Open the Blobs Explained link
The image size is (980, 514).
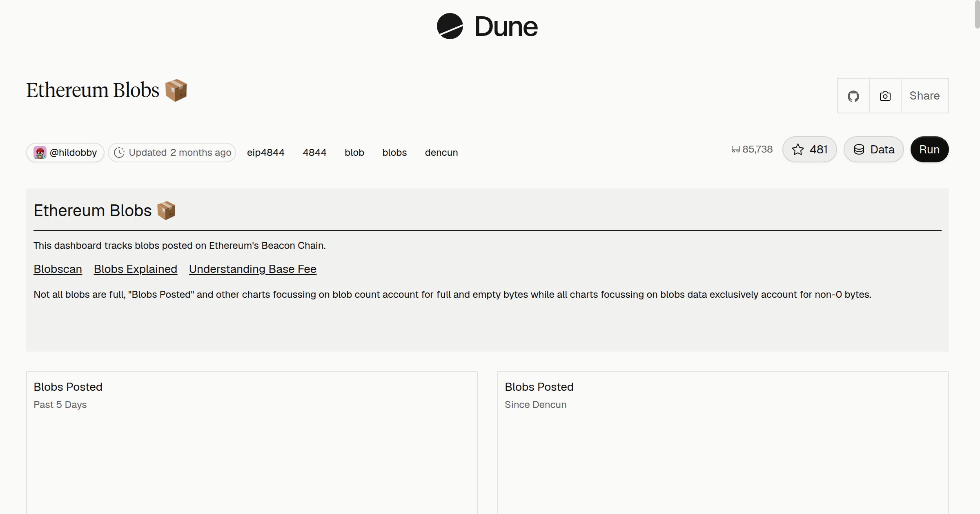(136, 269)
